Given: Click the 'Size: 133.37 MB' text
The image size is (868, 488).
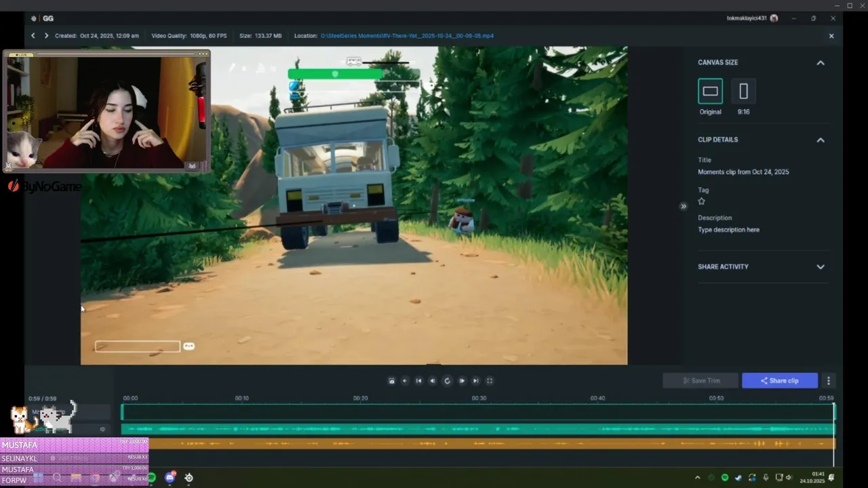Looking at the screenshot, I should pyautogui.click(x=260, y=36).
